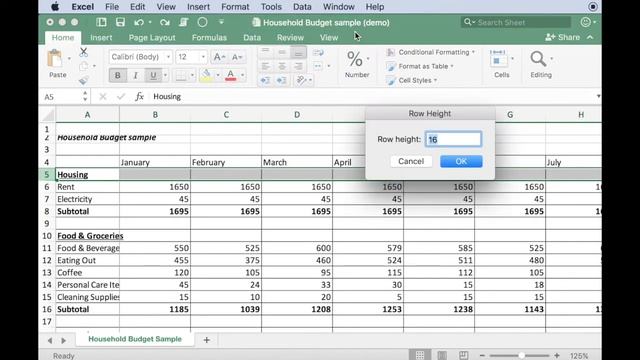
Task: Zoom out using the minus button
Action: pos(482,356)
